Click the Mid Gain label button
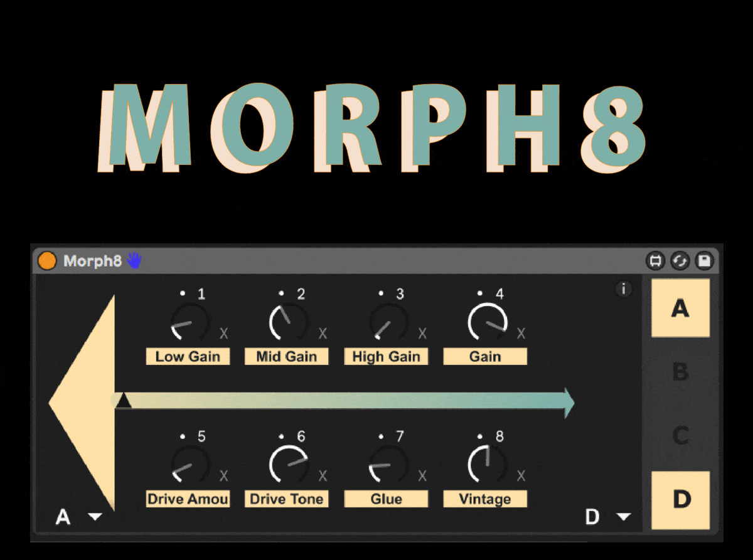The height and width of the screenshot is (560, 753). [x=286, y=357]
